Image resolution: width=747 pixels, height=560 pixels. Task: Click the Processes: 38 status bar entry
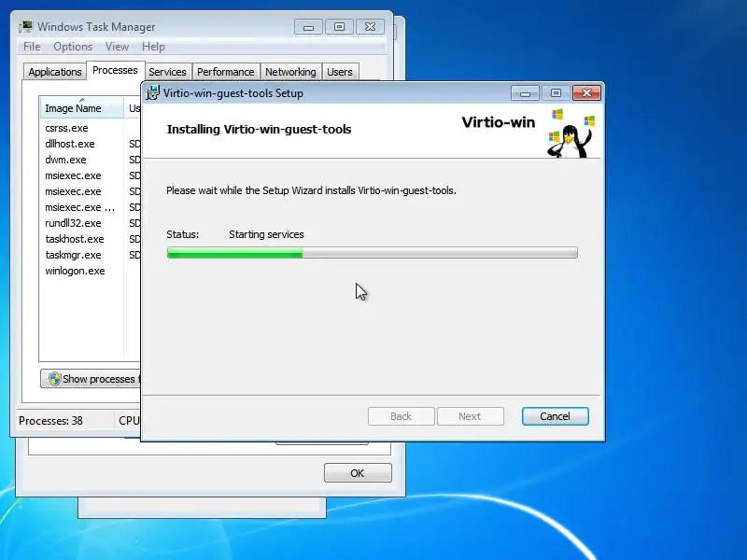50,421
